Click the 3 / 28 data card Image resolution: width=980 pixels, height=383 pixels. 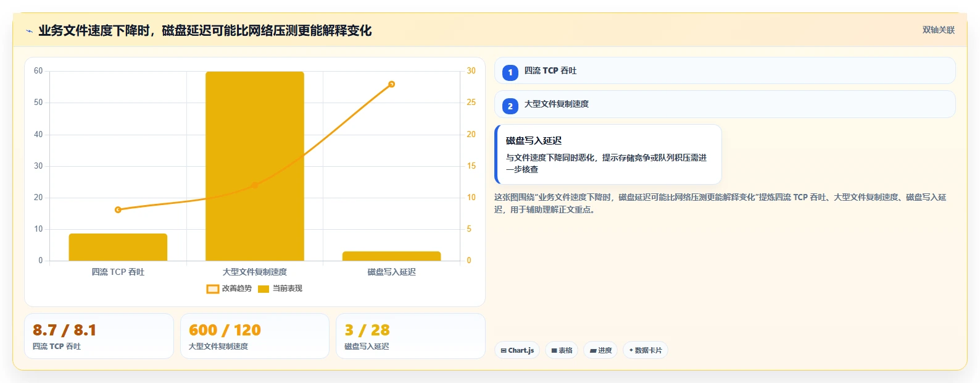[x=410, y=336]
